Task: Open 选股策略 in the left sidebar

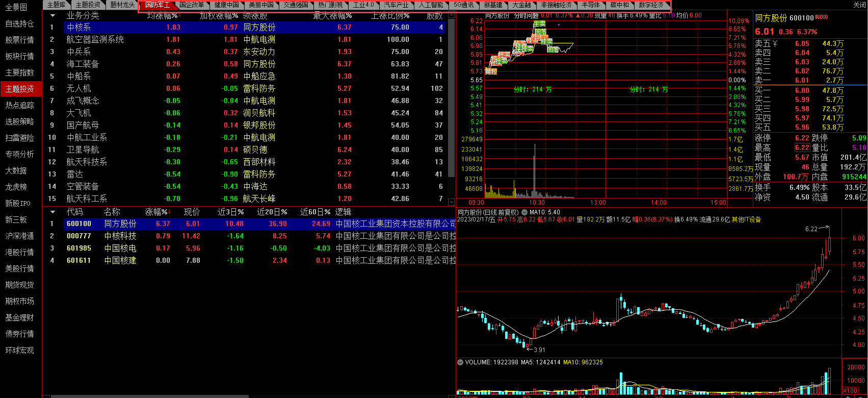Action: click(x=20, y=121)
